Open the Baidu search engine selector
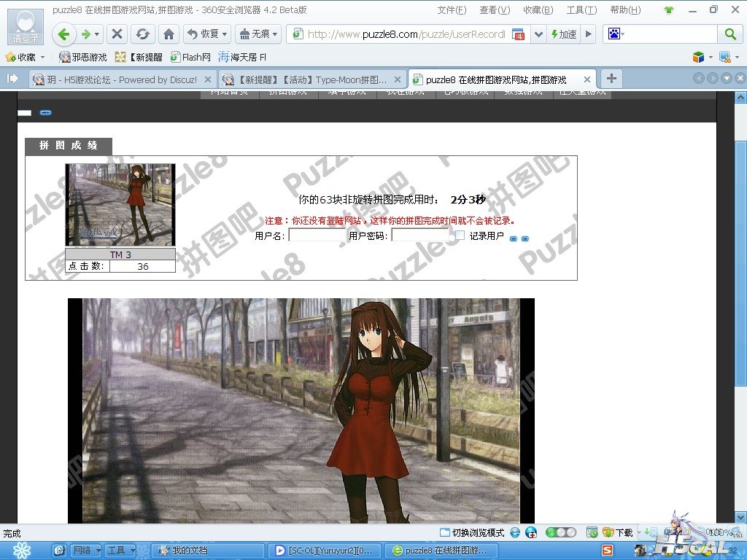Screen dimensions: 747x560 pos(616,34)
